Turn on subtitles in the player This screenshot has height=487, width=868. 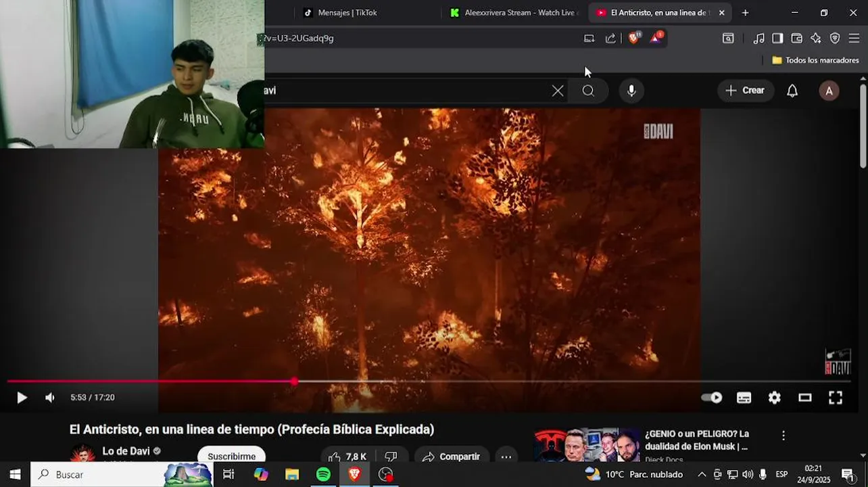click(744, 398)
